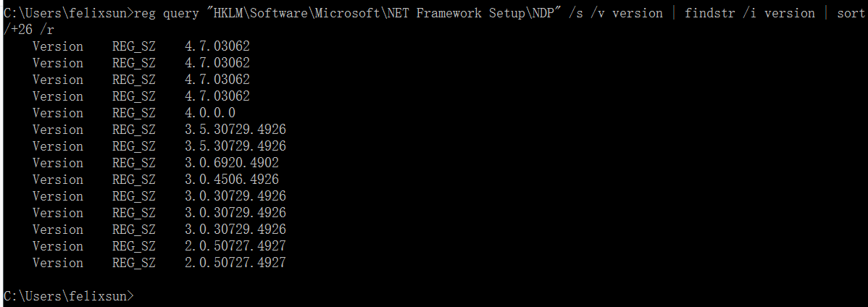
Task: Click the Version label beside 3.0.6920.4902
Action: click(57, 163)
